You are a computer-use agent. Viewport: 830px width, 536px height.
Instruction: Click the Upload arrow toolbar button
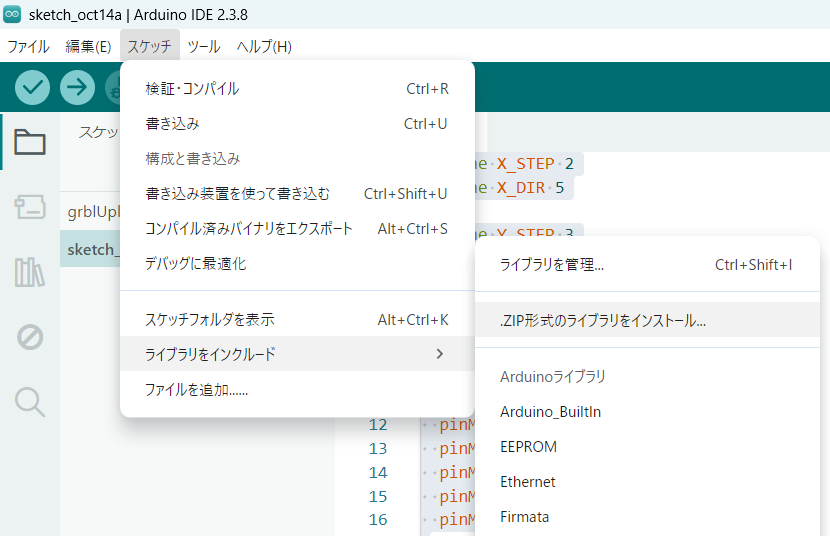(x=77, y=87)
